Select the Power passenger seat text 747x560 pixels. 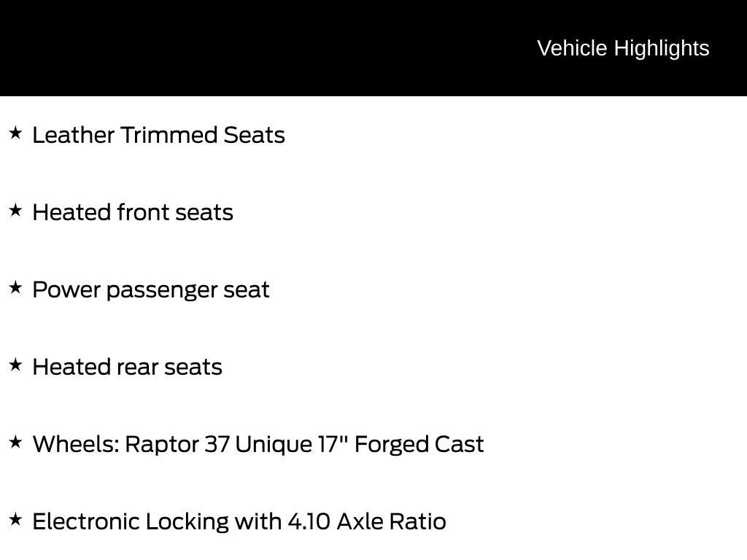pos(151,289)
